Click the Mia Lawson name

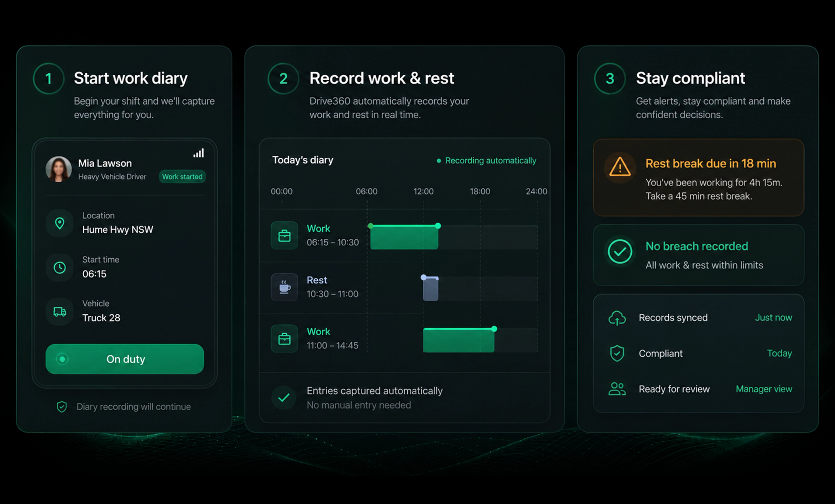click(105, 163)
